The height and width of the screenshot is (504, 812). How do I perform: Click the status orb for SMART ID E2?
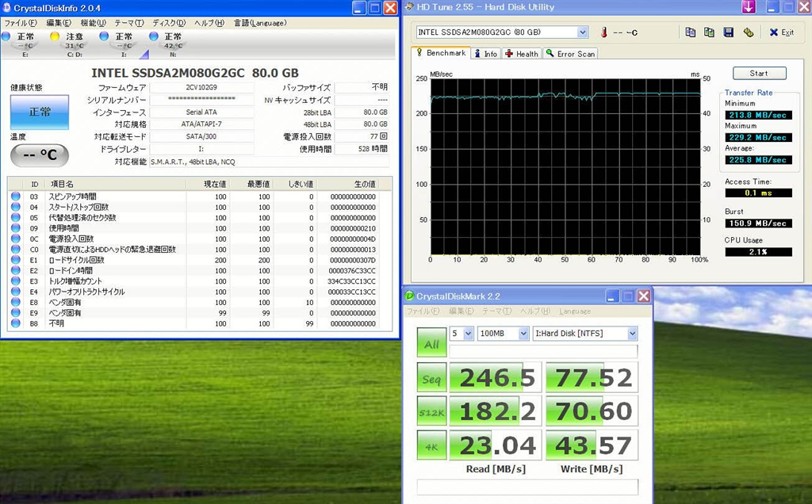pyautogui.click(x=16, y=271)
